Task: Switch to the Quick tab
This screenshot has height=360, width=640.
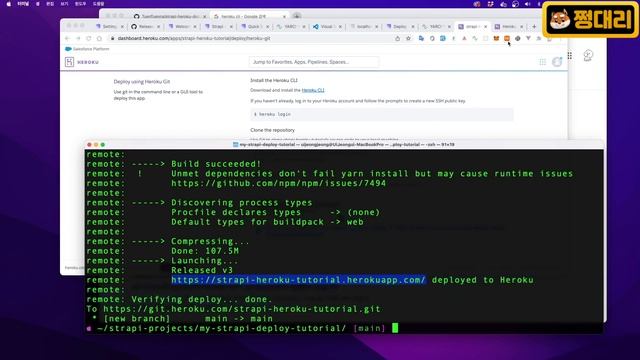Action: 254,27
